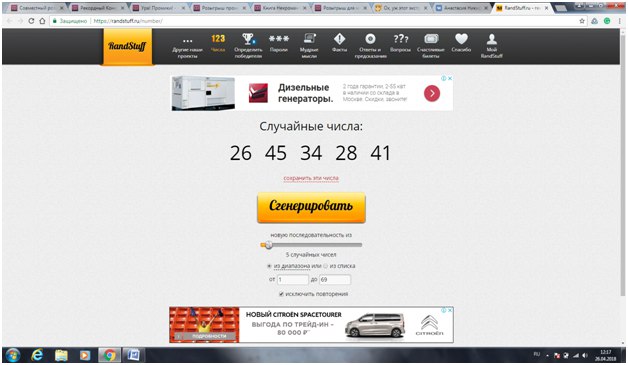The height and width of the screenshot is (365, 628).
Task: Click the address bar URL
Action: (128, 21)
